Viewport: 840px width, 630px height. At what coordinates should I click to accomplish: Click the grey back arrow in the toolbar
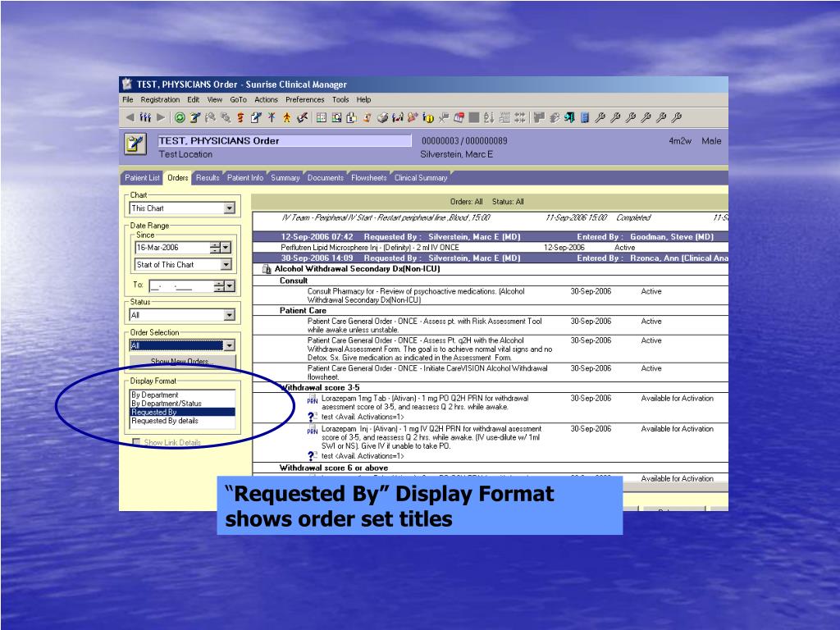pos(130,117)
